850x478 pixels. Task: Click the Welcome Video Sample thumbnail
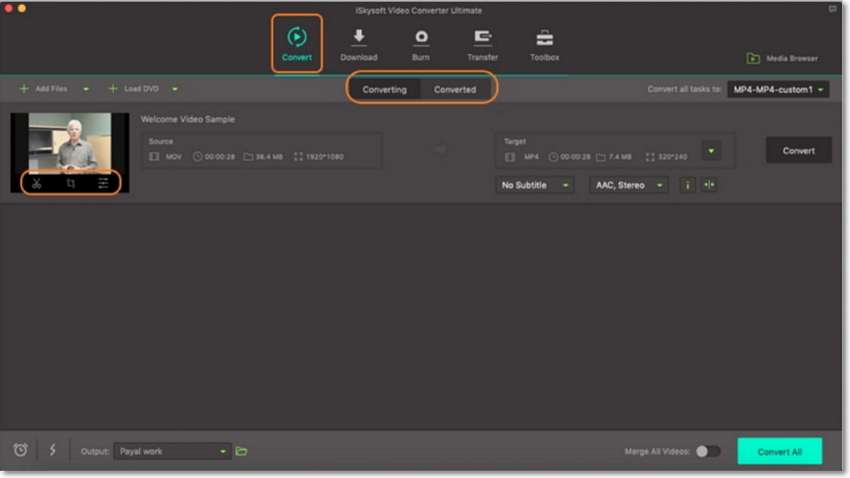point(70,142)
